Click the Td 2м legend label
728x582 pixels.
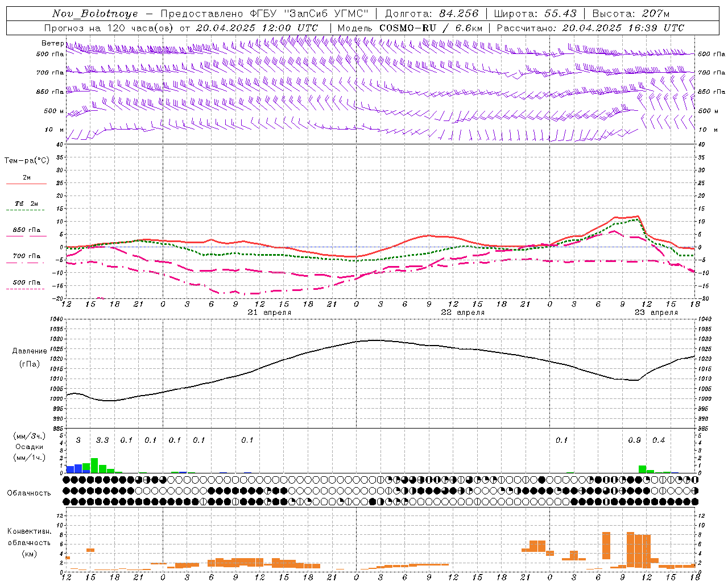click(27, 203)
